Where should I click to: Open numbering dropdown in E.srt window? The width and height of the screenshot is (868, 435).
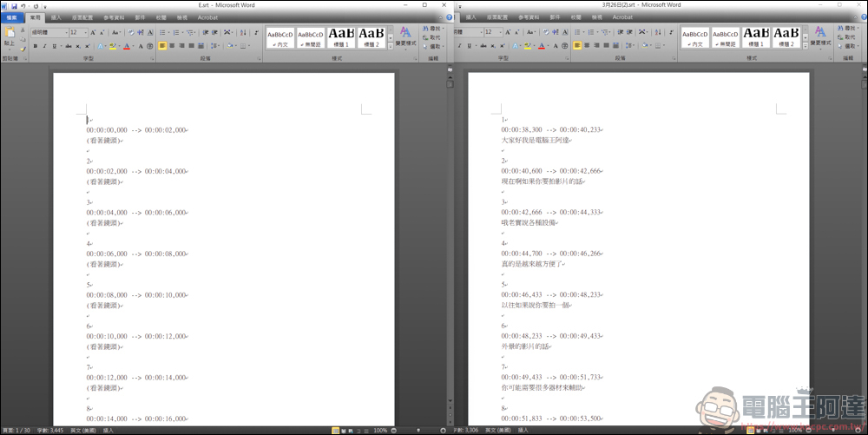tap(182, 32)
